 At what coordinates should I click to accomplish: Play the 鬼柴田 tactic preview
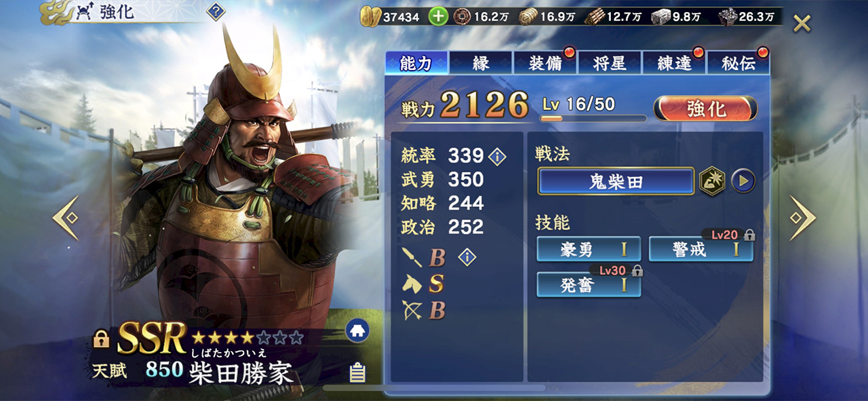tap(743, 181)
